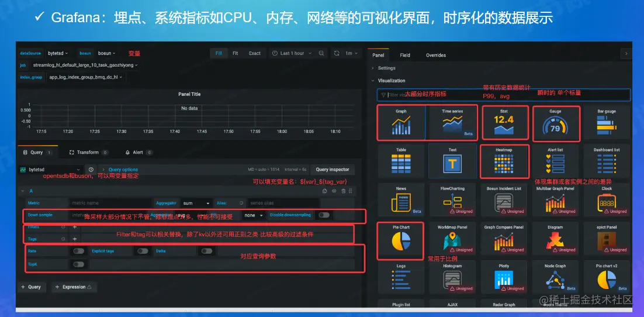
Task: Choose the Heatmap visualization
Action: pyautogui.click(x=504, y=161)
